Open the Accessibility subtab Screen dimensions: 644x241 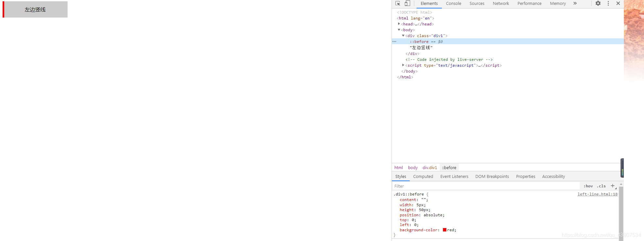553,177
